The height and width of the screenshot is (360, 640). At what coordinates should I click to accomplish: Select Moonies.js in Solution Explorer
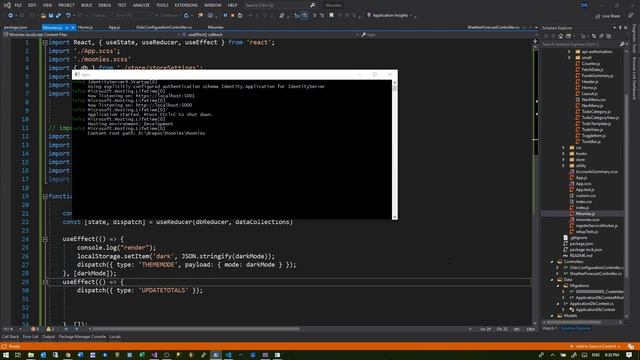[x=585, y=213]
